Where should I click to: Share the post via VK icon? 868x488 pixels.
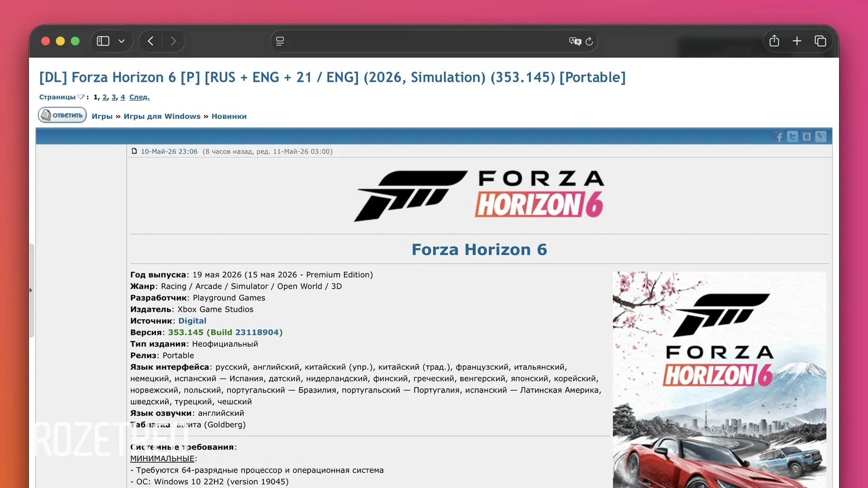click(807, 136)
